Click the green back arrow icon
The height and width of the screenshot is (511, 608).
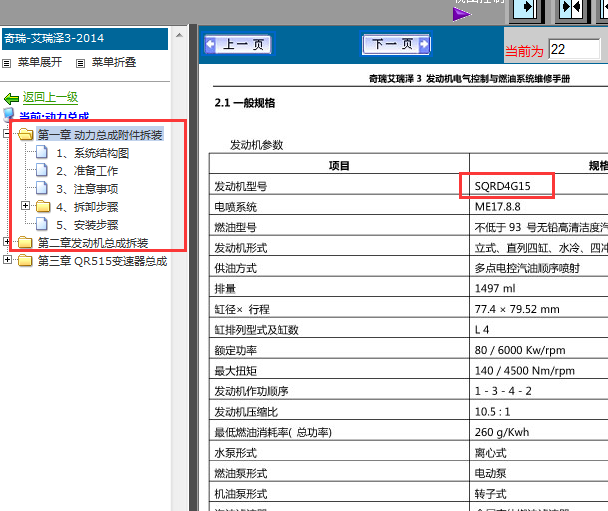click(11, 98)
